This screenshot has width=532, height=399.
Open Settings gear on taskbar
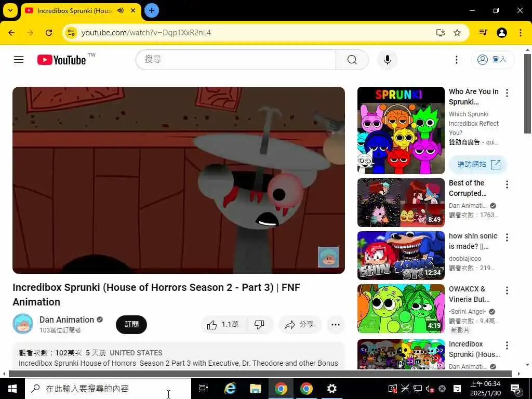coord(331,389)
